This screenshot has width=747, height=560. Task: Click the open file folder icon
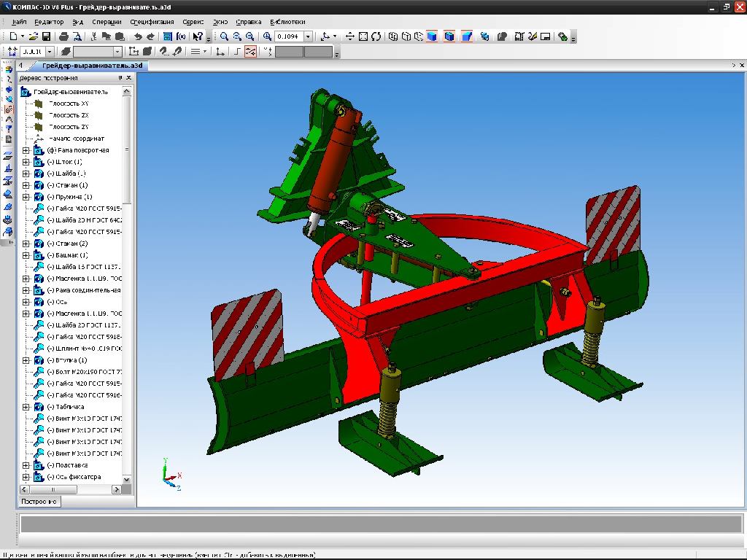34,36
